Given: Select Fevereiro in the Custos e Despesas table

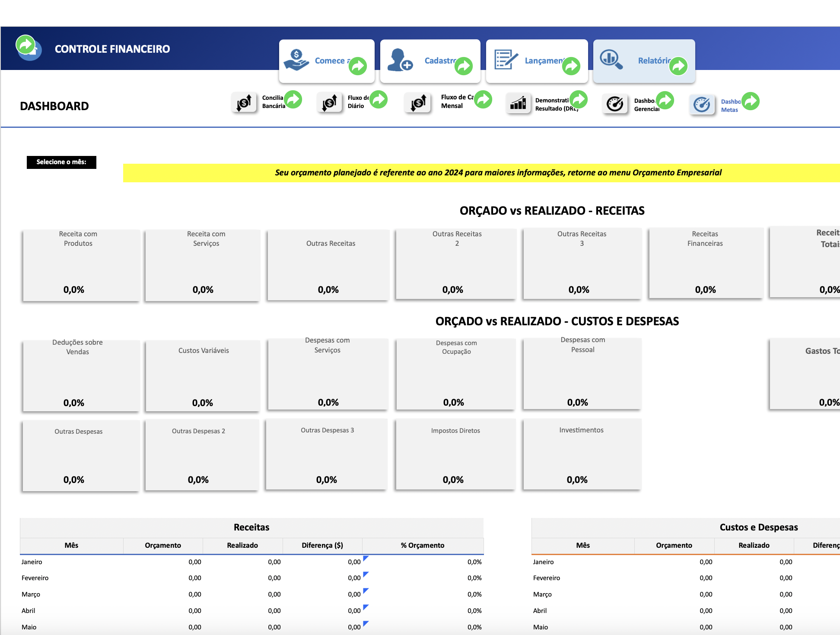Looking at the screenshot, I should point(547,578).
